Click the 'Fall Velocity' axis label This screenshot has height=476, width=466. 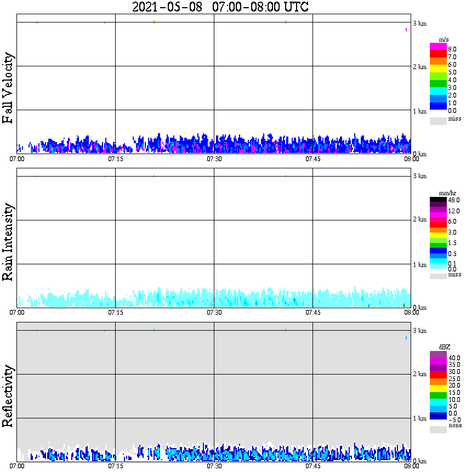click(x=8, y=88)
